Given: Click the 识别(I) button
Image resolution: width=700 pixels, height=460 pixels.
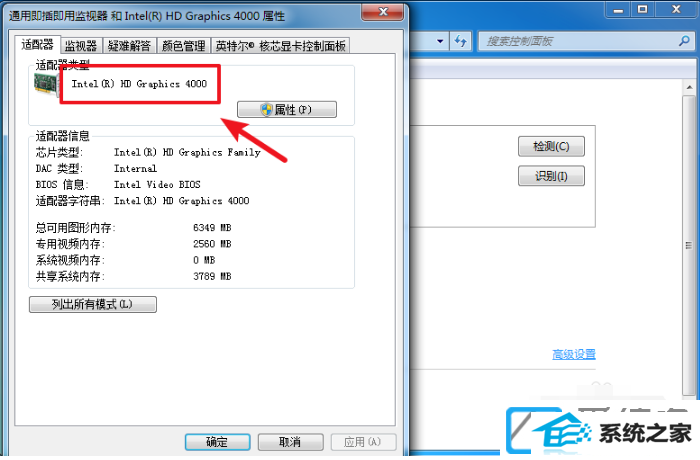Looking at the screenshot, I should (551, 176).
